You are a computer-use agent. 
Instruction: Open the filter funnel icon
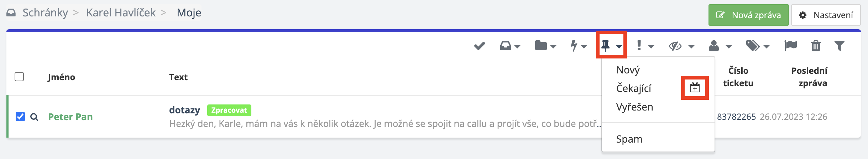(x=839, y=46)
